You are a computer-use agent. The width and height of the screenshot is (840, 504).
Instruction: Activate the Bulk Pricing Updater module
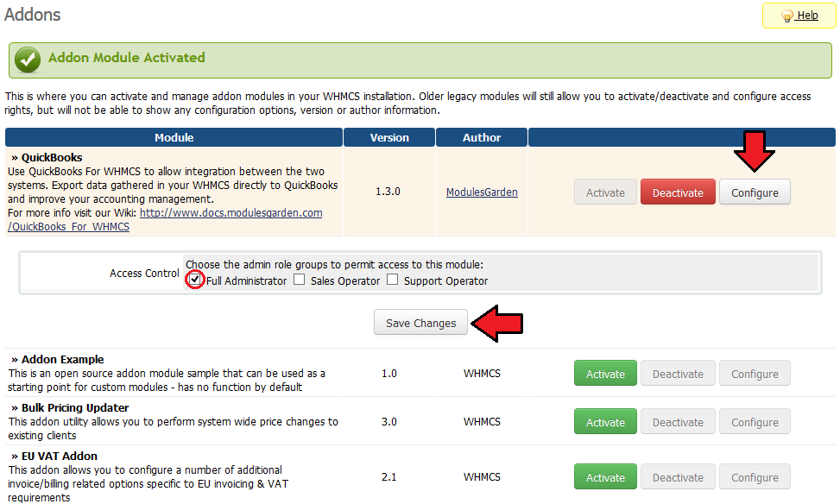[605, 421]
